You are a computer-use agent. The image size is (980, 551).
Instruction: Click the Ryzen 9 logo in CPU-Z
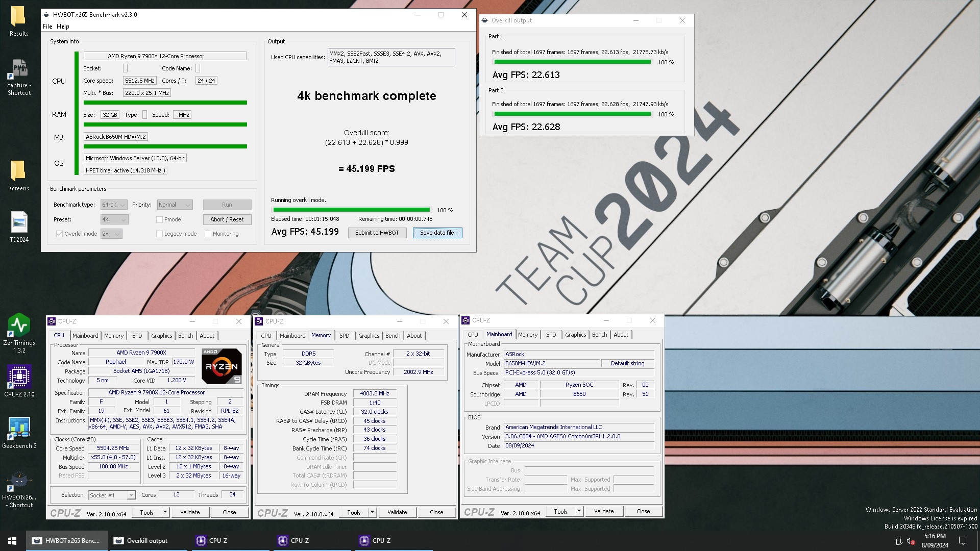coord(222,366)
